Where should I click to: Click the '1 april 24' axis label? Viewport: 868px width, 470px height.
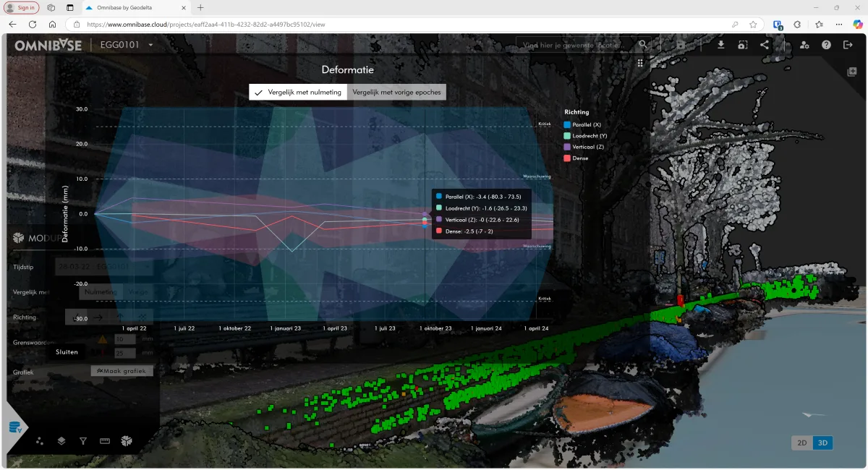[x=536, y=328]
